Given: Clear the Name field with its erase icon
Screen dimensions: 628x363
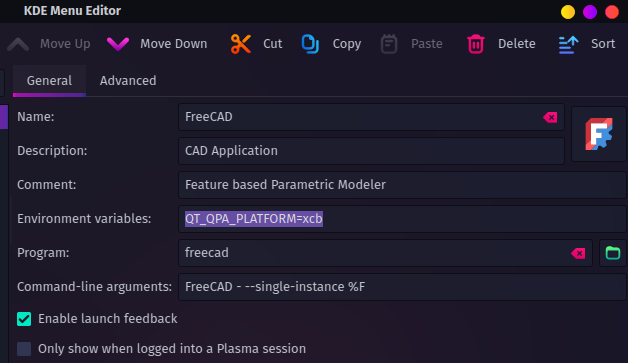Looking at the screenshot, I should pos(550,117).
